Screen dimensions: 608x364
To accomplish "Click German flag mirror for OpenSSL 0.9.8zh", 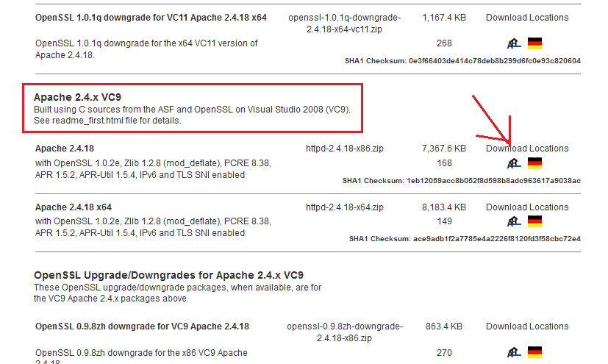I will click(534, 352).
